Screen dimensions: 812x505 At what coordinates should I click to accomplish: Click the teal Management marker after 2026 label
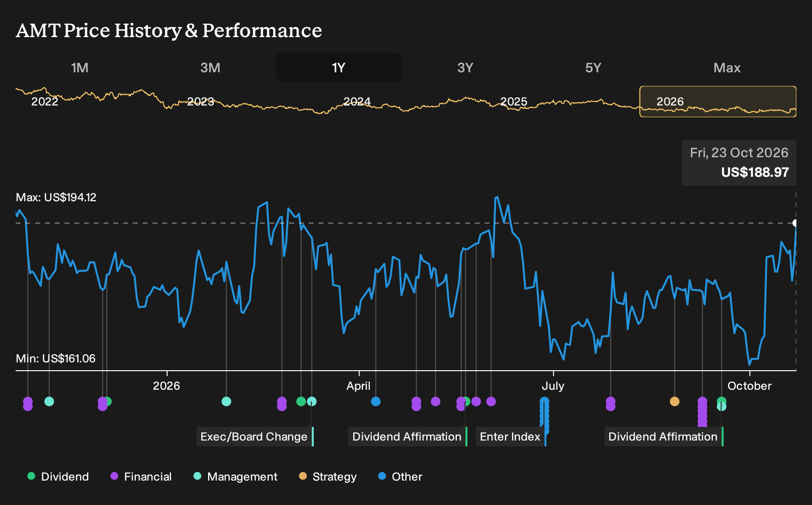(226, 401)
